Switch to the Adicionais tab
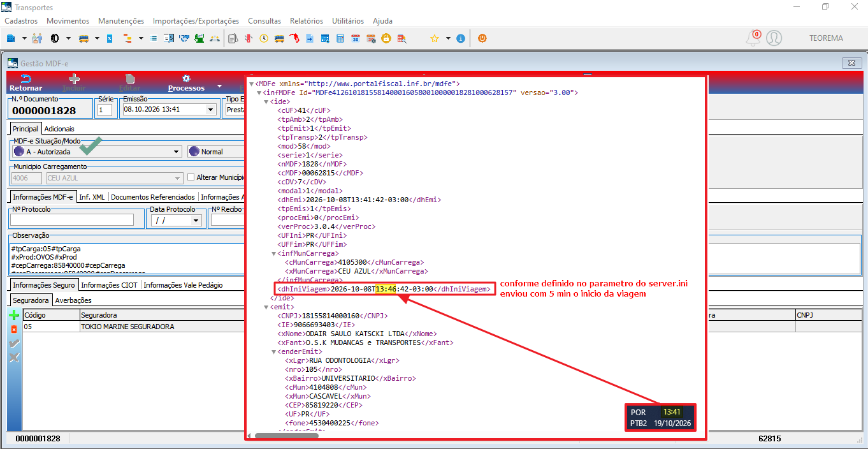Screen dimensions: 868x449 click(59, 129)
